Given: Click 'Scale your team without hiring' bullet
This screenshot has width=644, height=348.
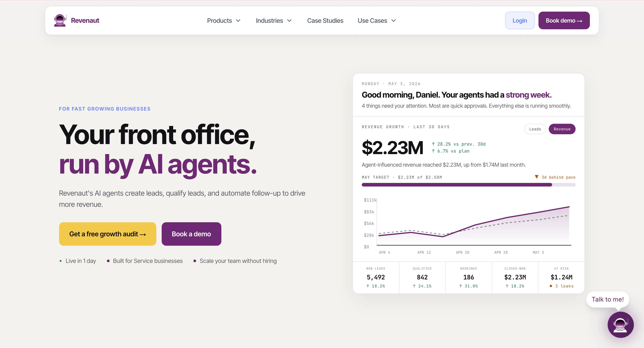Looking at the screenshot, I should (235, 261).
